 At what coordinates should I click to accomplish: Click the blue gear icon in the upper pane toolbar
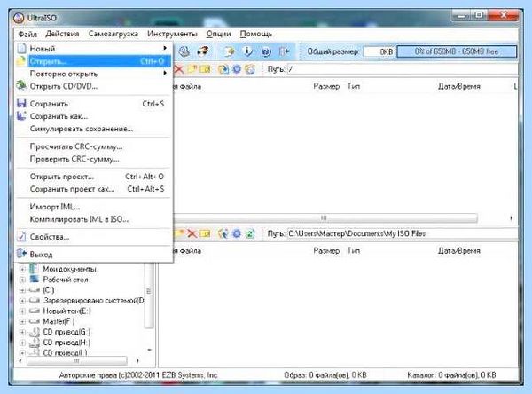[x=237, y=69]
